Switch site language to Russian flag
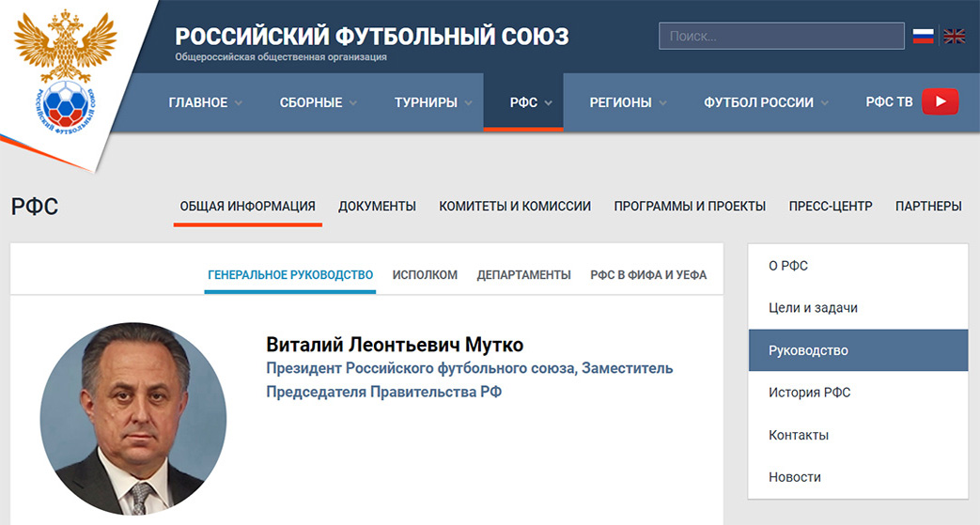 [923, 37]
